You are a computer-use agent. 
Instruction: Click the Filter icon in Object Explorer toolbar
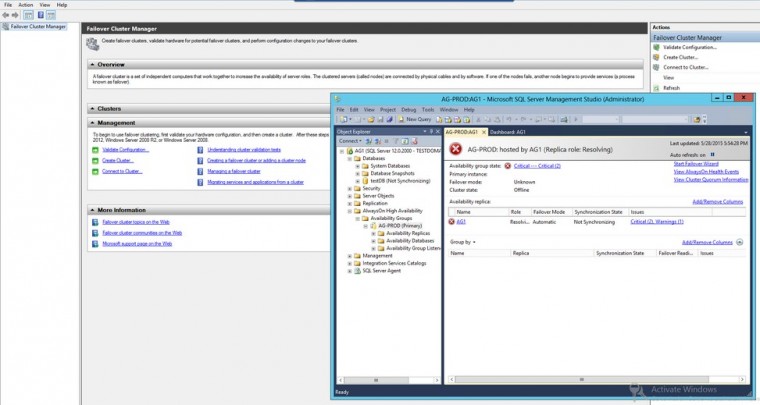pyautogui.click(x=396, y=141)
